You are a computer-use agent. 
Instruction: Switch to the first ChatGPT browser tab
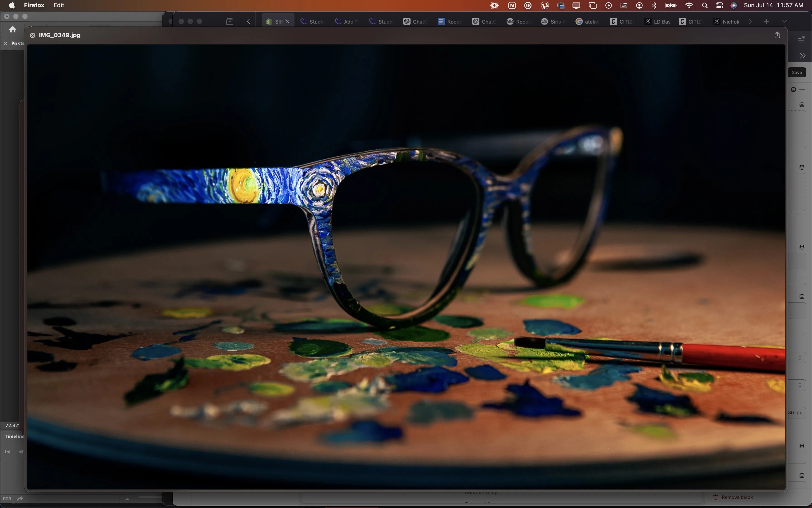(x=415, y=22)
